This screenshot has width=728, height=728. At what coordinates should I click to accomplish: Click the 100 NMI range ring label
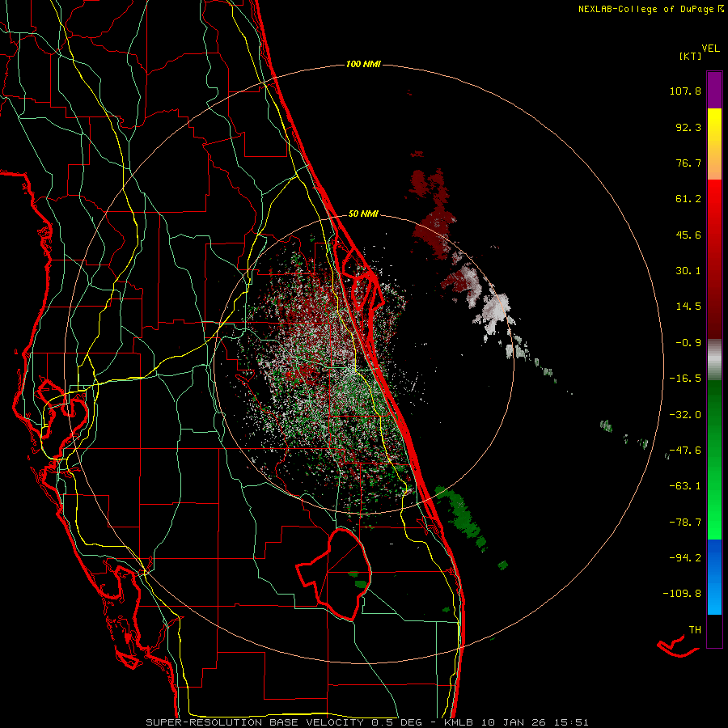point(363,64)
